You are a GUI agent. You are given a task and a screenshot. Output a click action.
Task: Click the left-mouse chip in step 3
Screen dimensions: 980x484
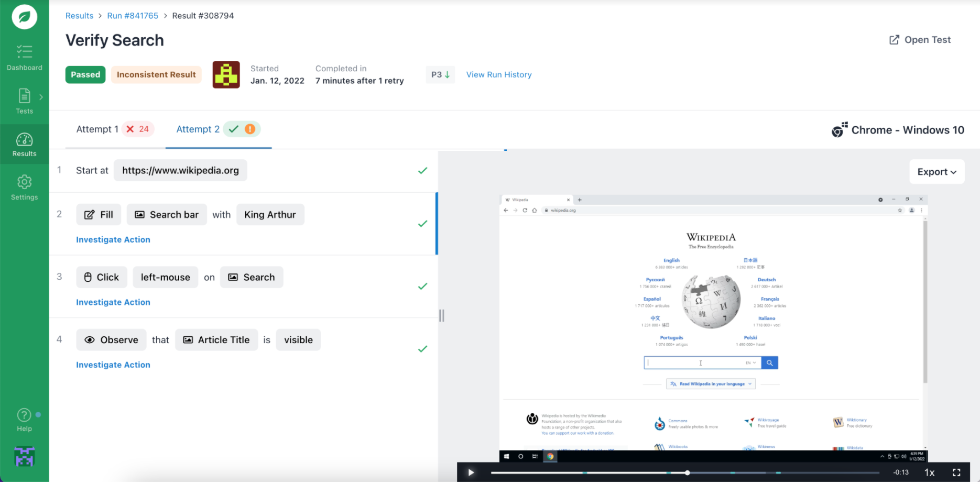point(166,277)
